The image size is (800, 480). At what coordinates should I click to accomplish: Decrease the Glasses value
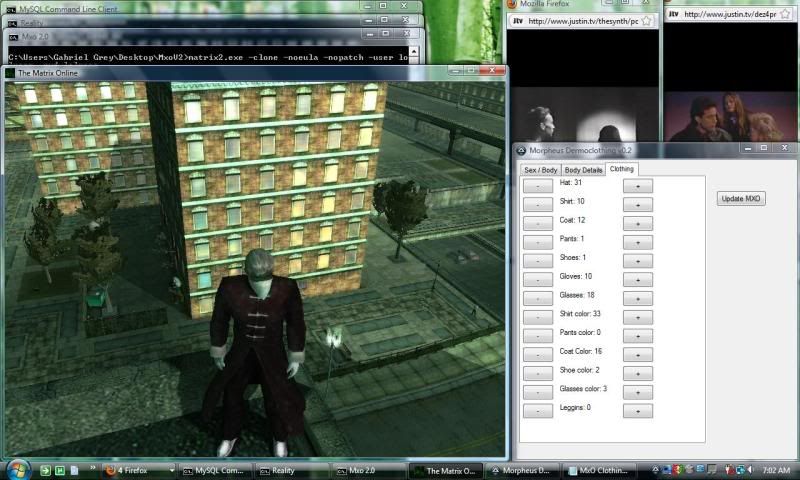tap(538, 298)
